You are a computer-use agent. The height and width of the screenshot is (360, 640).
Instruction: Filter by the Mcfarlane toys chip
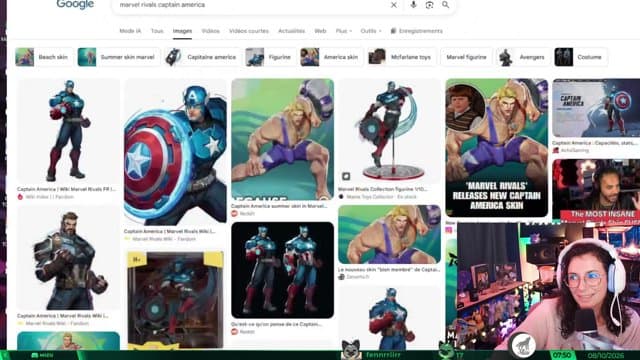pyautogui.click(x=401, y=57)
